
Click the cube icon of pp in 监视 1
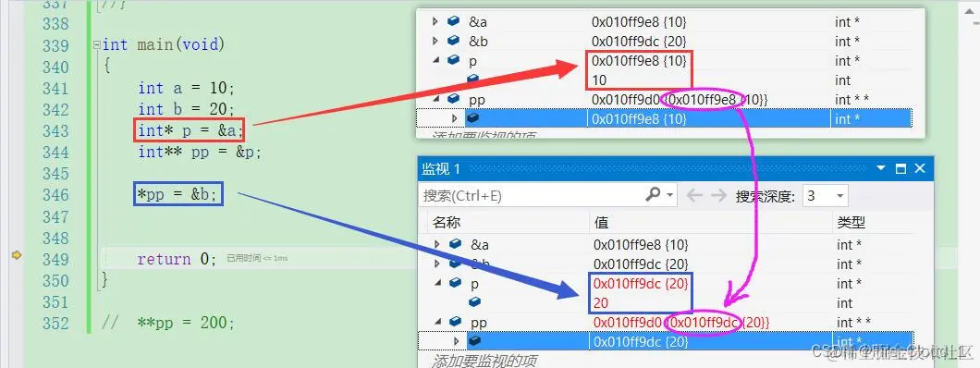click(455, 322)
